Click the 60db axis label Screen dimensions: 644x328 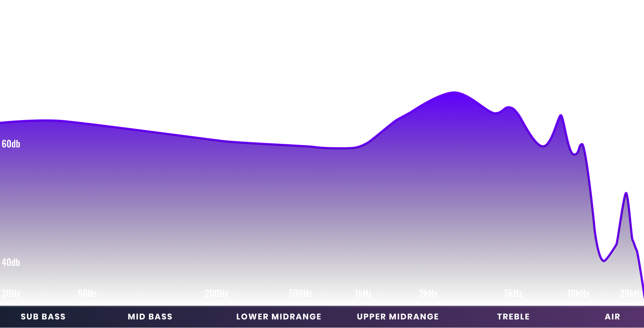tap(11, 144)
